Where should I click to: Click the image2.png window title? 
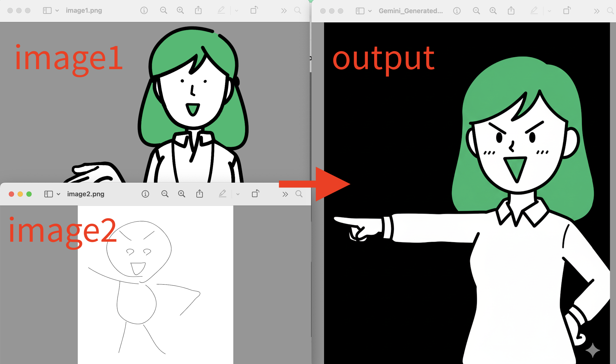tap(86, 194)
